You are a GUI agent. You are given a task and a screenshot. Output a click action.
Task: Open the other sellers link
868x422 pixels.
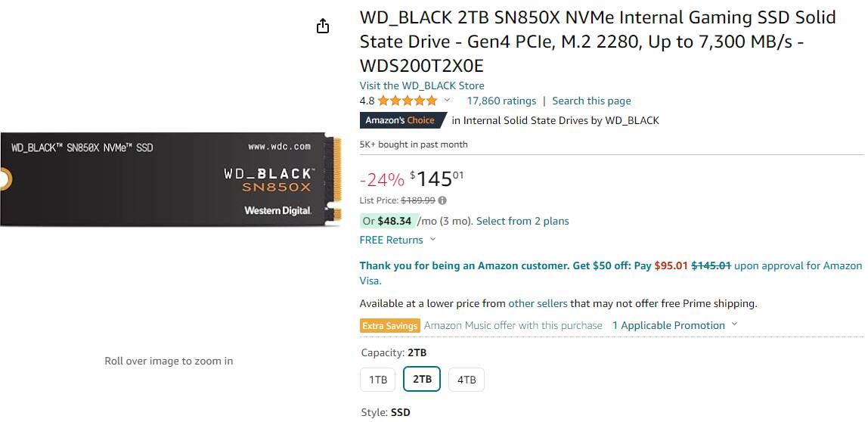pos(538,303)
